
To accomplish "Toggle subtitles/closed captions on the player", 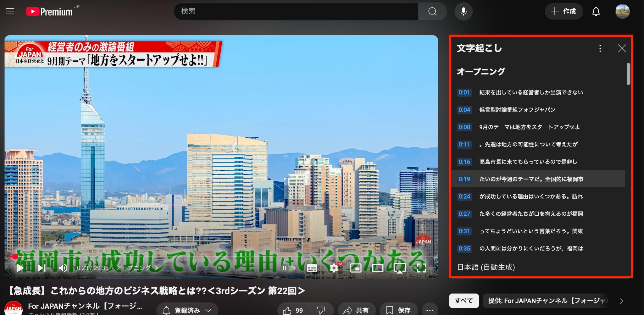I will pyautogui.click(x=312, y=268).
